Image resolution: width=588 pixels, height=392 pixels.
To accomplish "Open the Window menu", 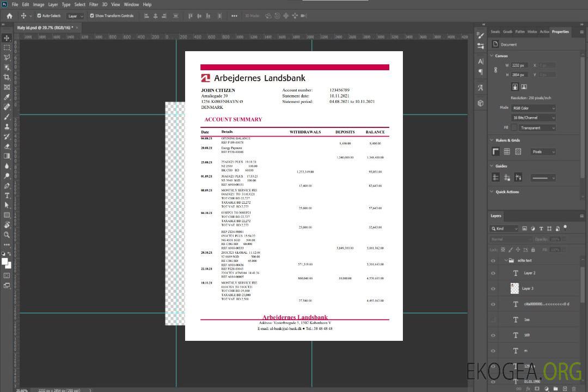I will point(131,4).
